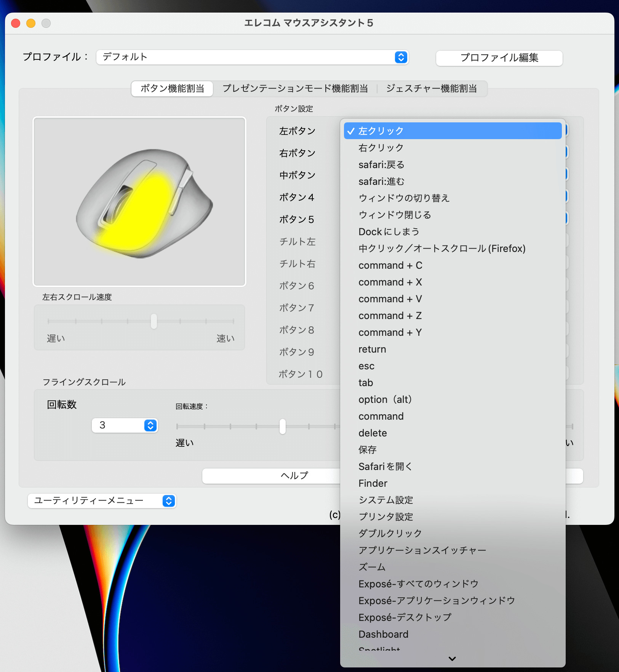Click the highlighted mouse illustration
Viewport: 619px width, 672px height.
(139, 202)
